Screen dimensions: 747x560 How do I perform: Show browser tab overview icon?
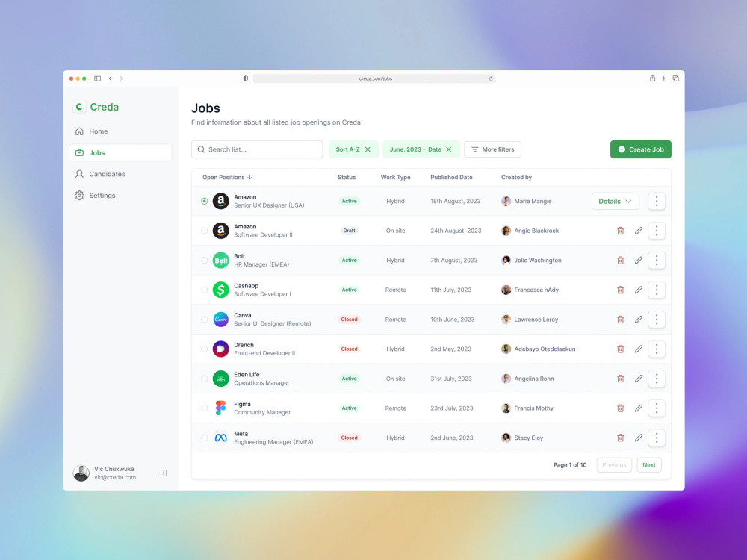point(675,78)
